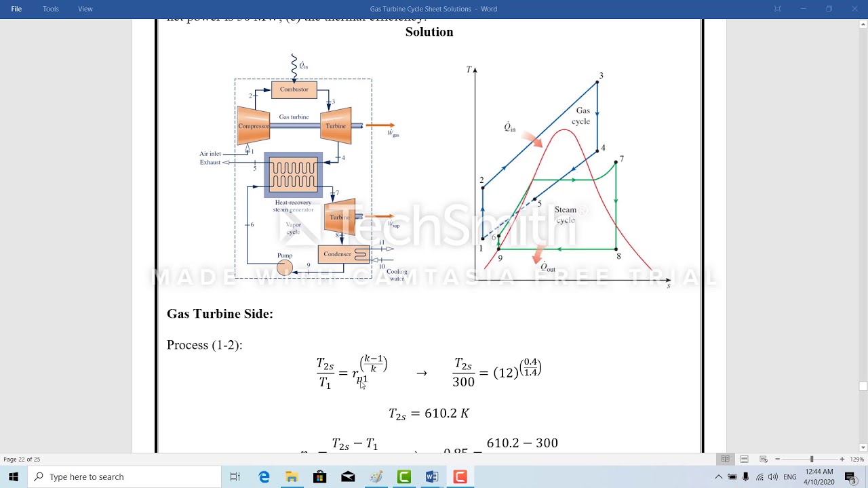Click the ENG language indicator
Screen dimensions: 868x488
pos(790,476)
